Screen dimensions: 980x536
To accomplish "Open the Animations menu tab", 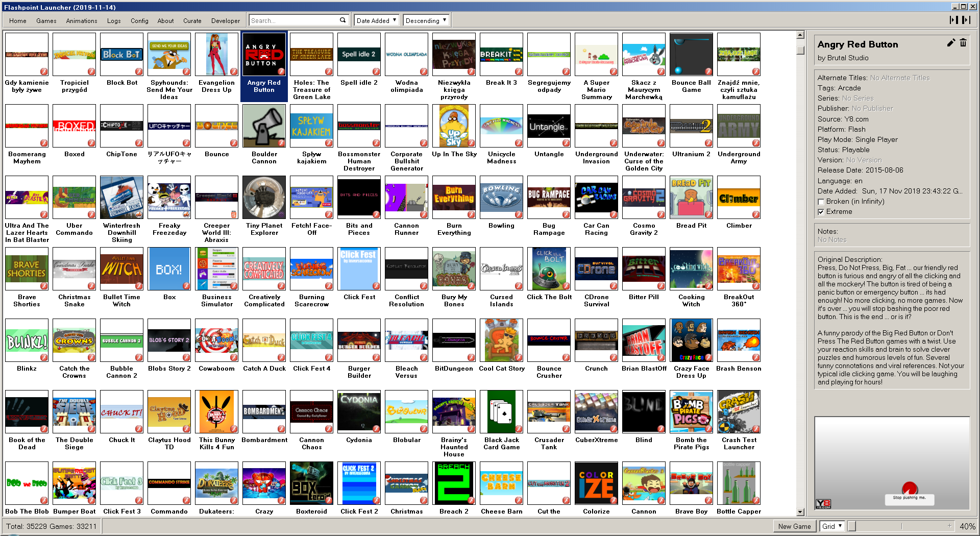I will point(81,21).
